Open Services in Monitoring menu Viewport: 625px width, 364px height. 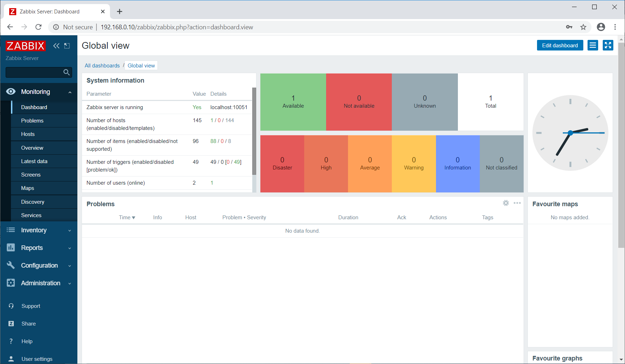click(44, 215)
